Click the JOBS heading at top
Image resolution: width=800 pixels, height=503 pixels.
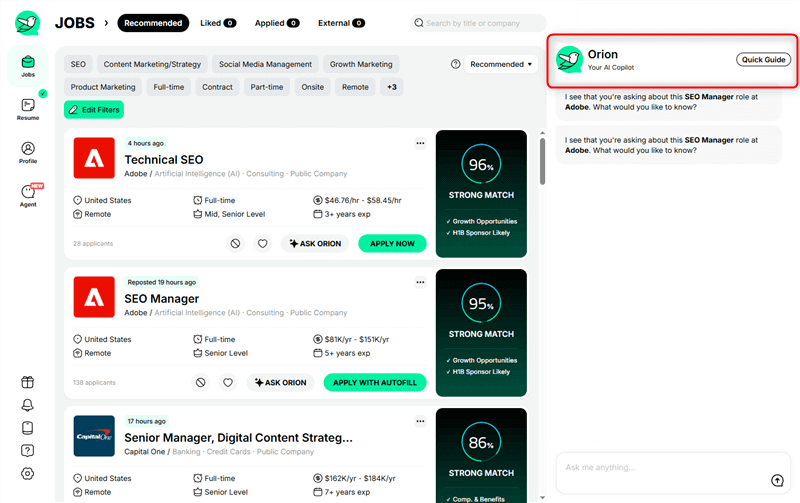[74, 23]
